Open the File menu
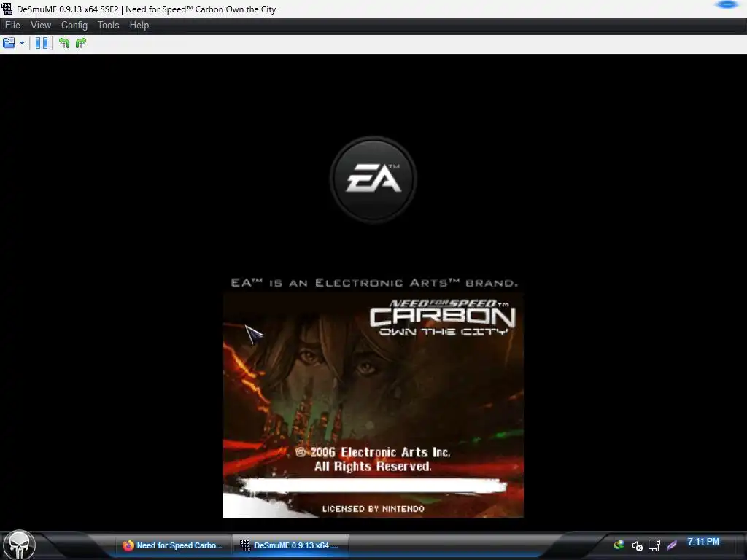747x560 pixels. click(12, 26)
